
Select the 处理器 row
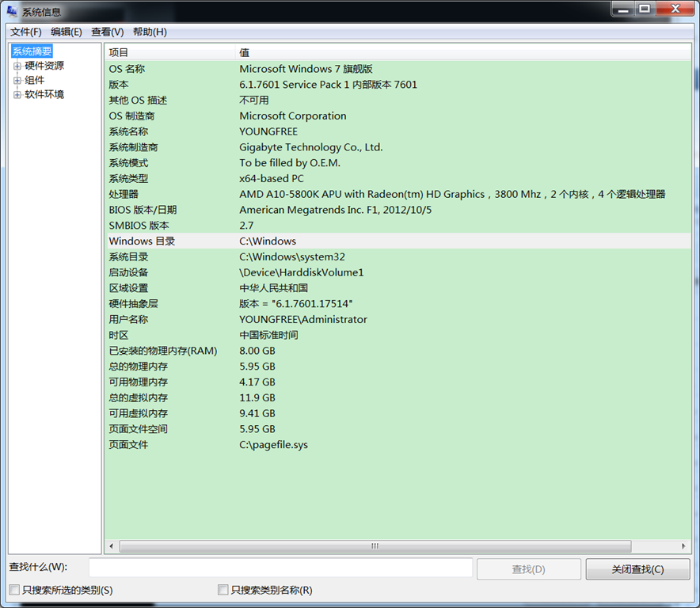[x=398, y=194]
